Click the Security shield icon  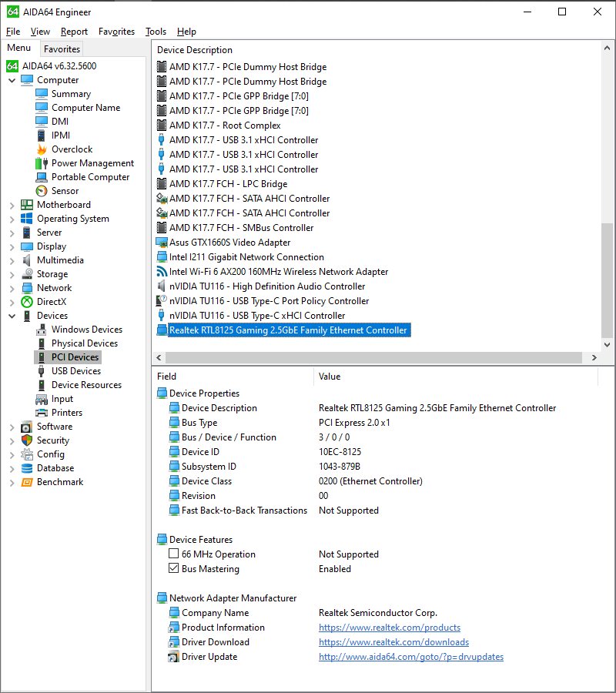click(x=27, y=440)
